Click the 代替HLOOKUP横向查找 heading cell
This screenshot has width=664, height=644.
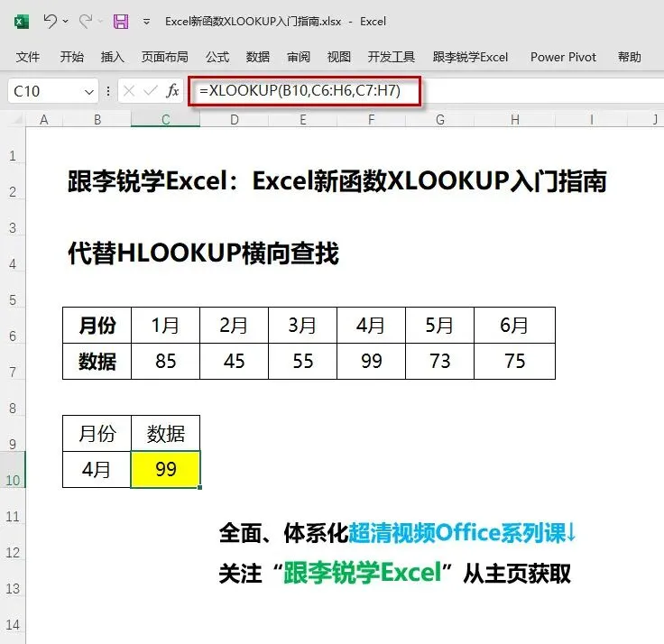[x=203, y=253]
